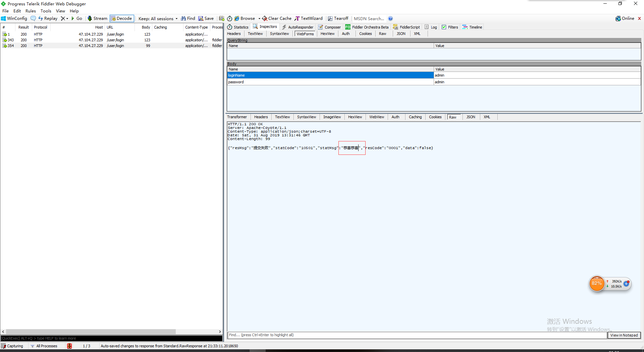Close the toolbar with red X
Screen dimensions: 644x352
[x=640, y=18]
